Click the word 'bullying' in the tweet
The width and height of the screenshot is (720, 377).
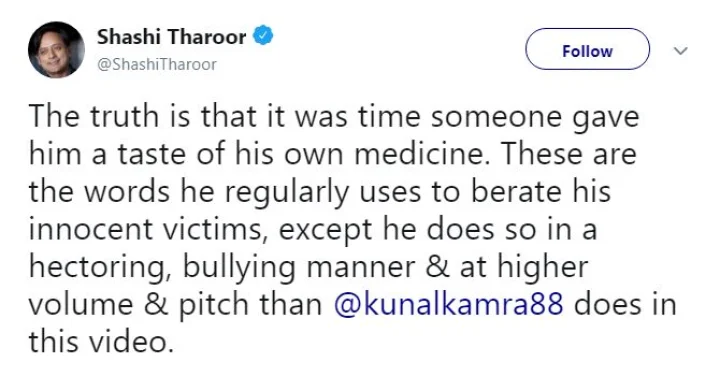tap(239, 268)
